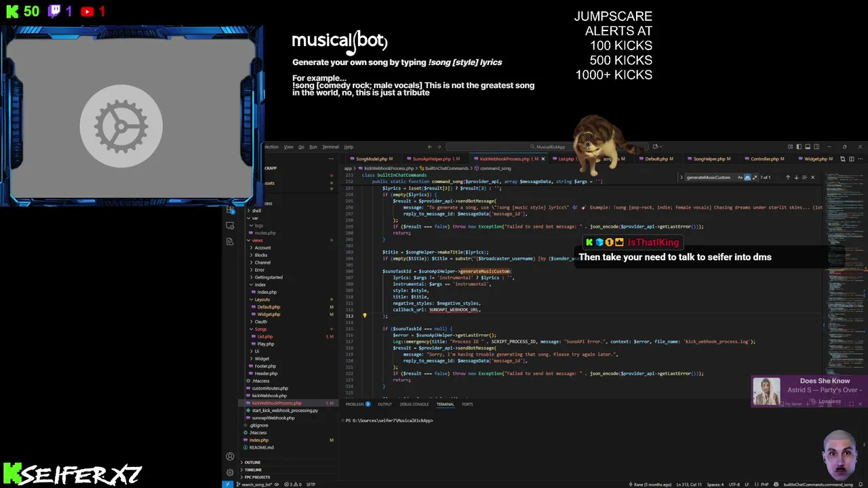
Task: Click the remote connection status bar icon
Action: [228, 484]
